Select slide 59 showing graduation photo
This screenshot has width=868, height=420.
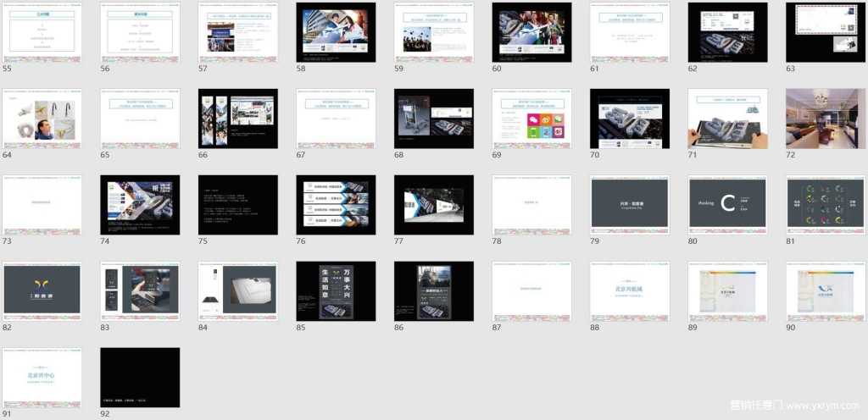pos(433,32)
